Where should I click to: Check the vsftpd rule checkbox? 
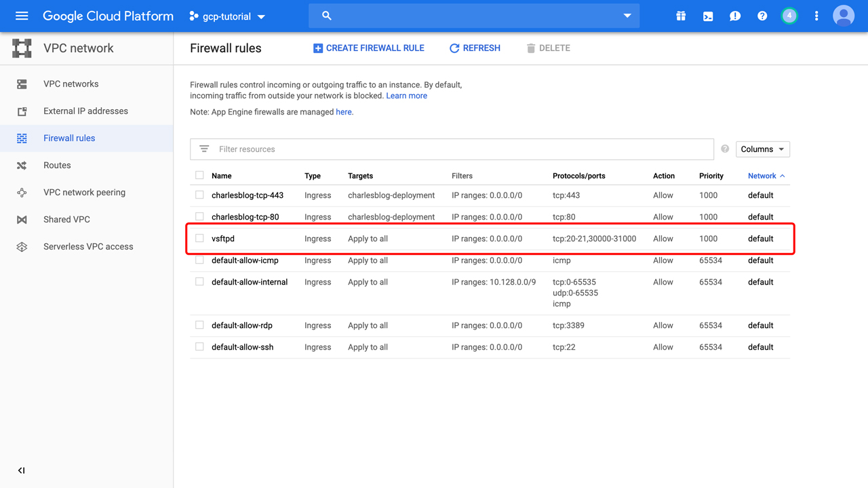199,238
